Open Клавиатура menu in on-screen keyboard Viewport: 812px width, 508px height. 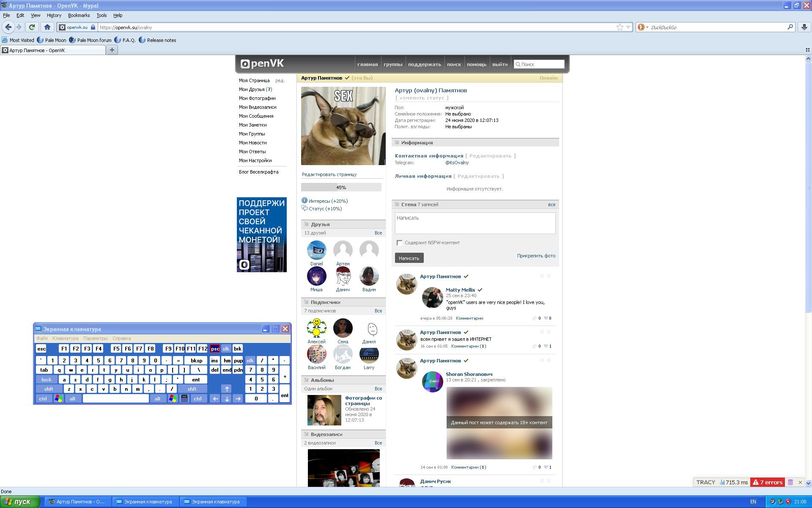[x=65, y=338]
